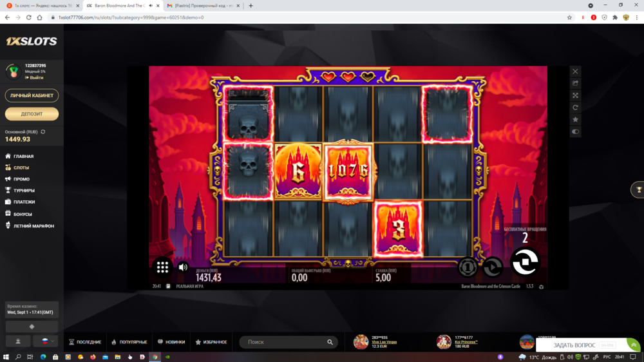Open ПРОМО in the sidebar
Screen dimensions: 644x362
tap(21, 179)
